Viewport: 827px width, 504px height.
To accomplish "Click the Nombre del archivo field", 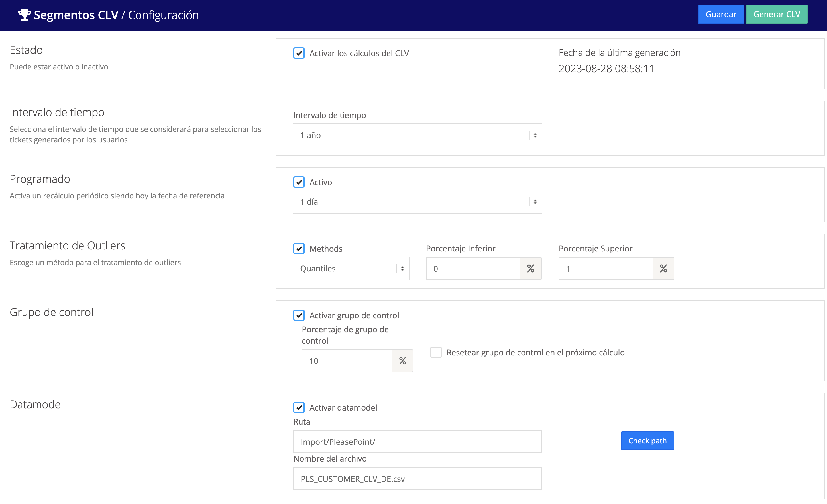I will pyautogui.click(x=417, y=478).
